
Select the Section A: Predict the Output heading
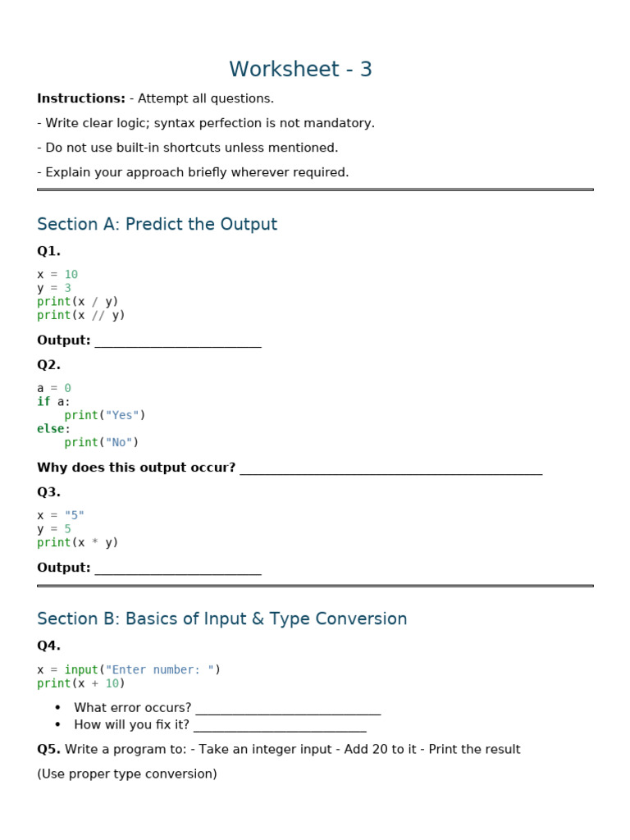coord(157,224)
